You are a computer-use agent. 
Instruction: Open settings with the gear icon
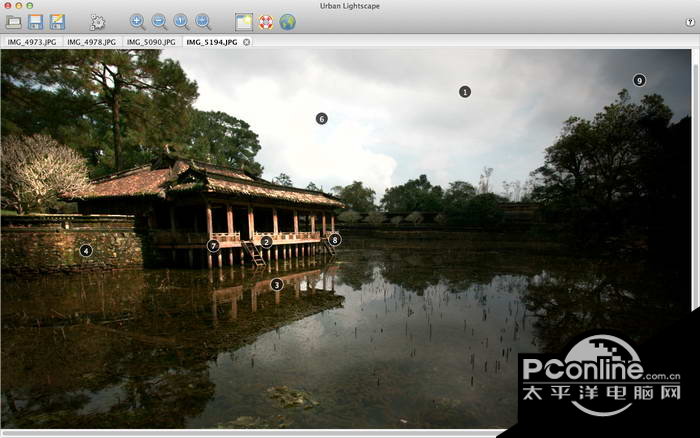coord(97,22)
